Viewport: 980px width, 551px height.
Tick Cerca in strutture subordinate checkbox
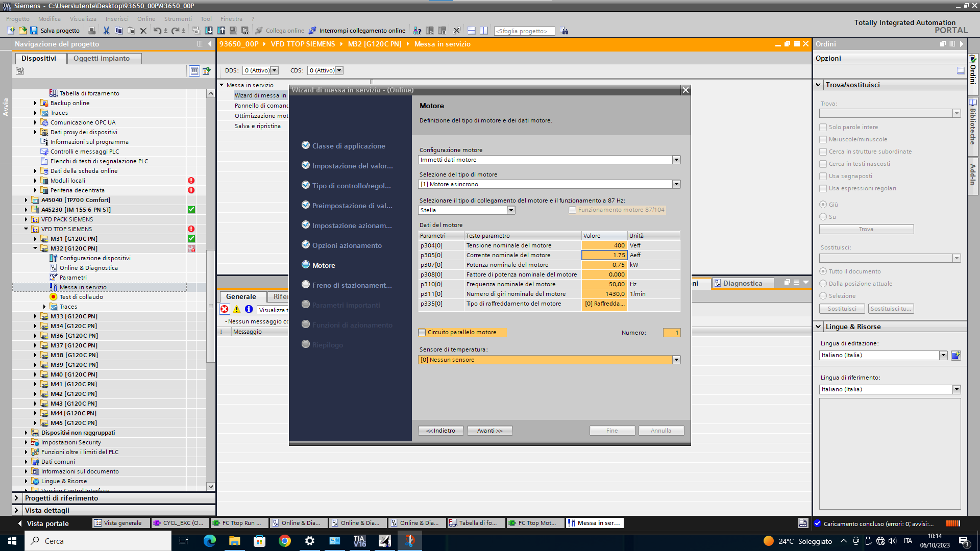[823, 152]
